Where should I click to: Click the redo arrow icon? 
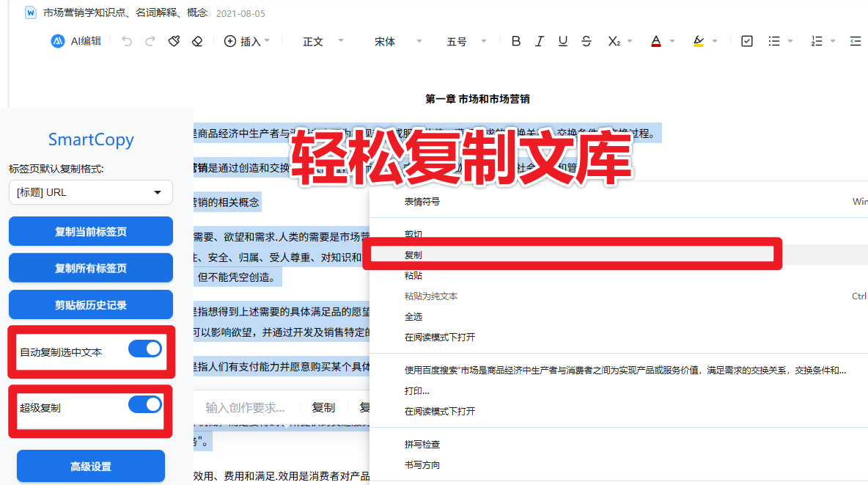149,41
